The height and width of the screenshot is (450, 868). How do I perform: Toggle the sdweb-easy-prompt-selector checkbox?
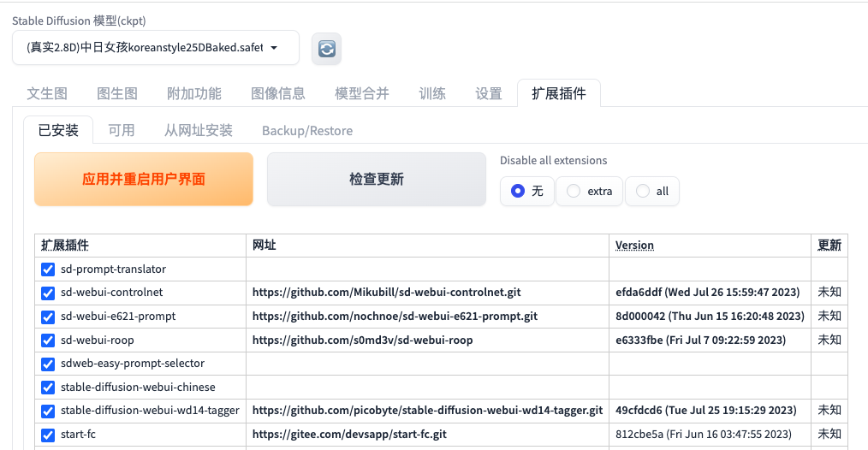pyautogui.click(x=48, y=364)
